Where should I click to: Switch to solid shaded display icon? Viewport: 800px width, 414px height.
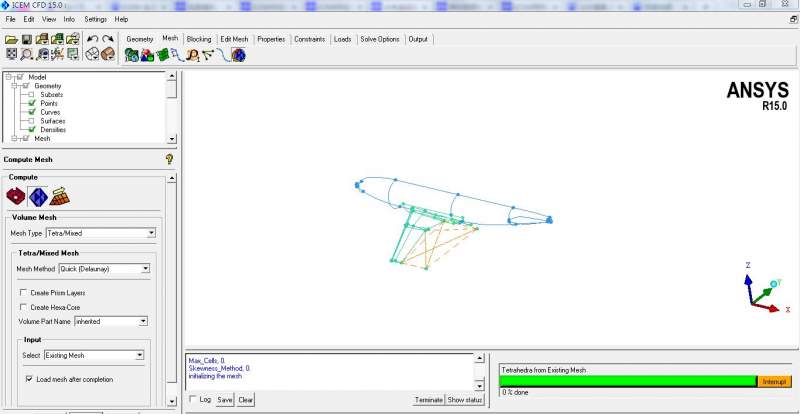pos(108,54)
